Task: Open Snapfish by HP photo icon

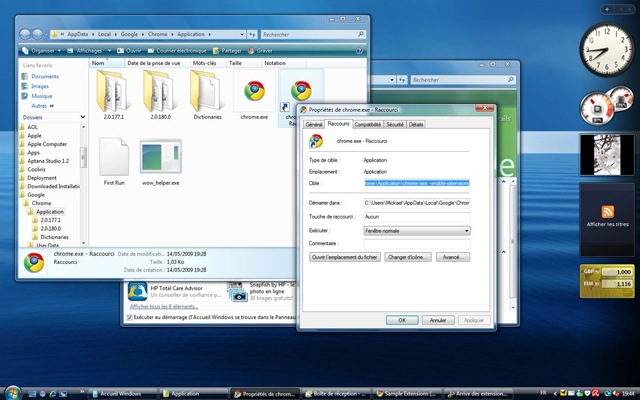Action: pyautogui.click(x=237, y=291)
